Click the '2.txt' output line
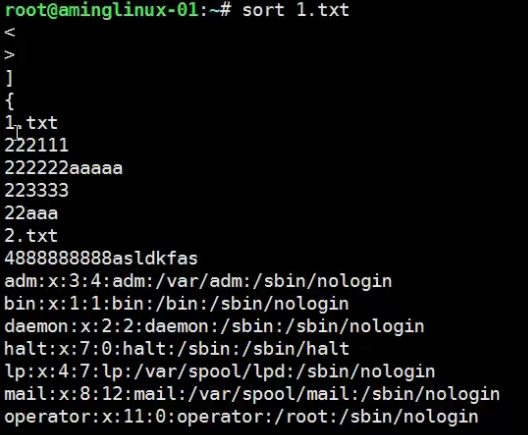The width and height of the screenshot is (528, 435). click(31, 235)
